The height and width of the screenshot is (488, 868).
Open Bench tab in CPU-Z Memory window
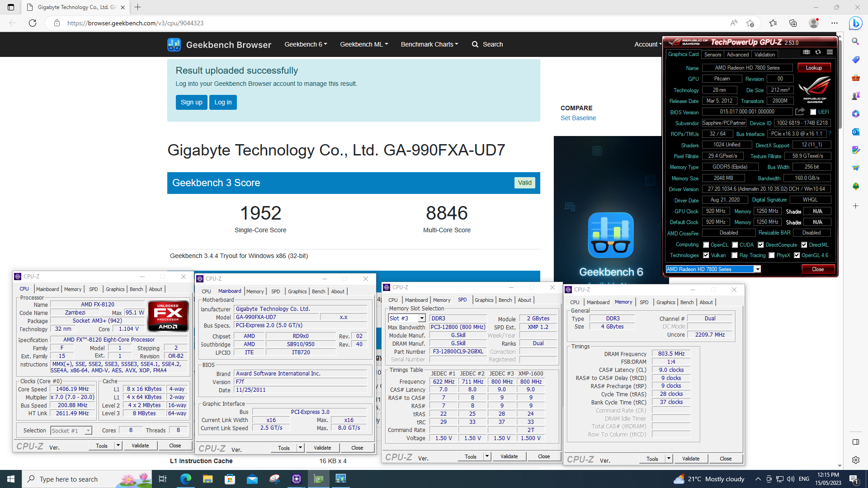tap(687, 302)
